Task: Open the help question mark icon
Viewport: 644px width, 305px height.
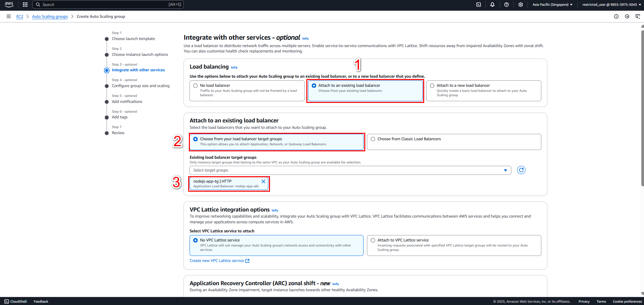Action: (506, 5)
